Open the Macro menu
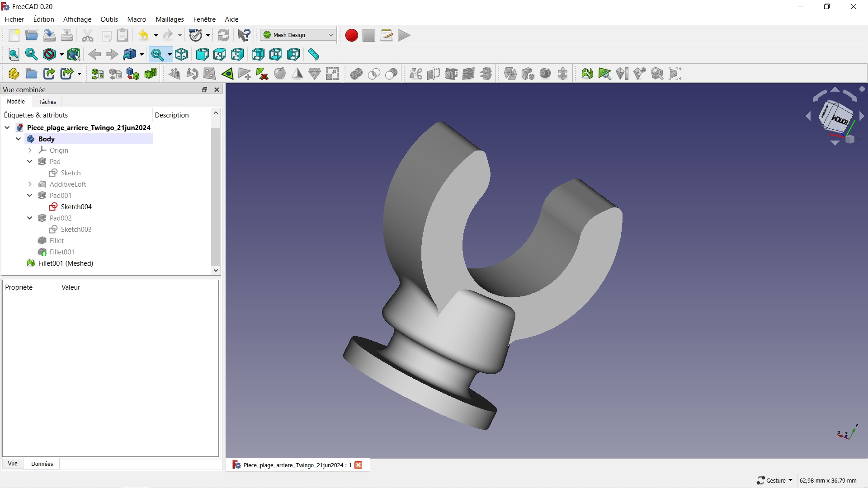 (x=137, y=19)
